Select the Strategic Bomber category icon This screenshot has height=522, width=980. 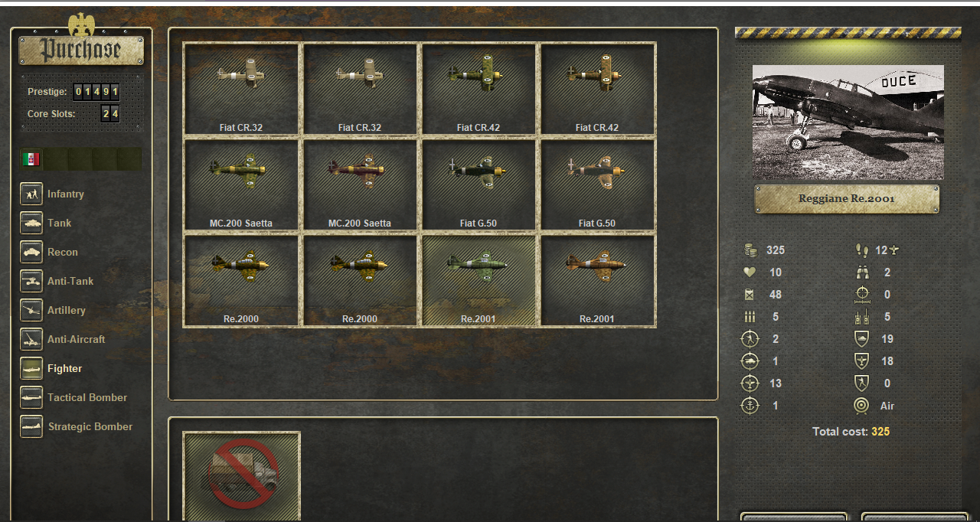click(31, 426)
